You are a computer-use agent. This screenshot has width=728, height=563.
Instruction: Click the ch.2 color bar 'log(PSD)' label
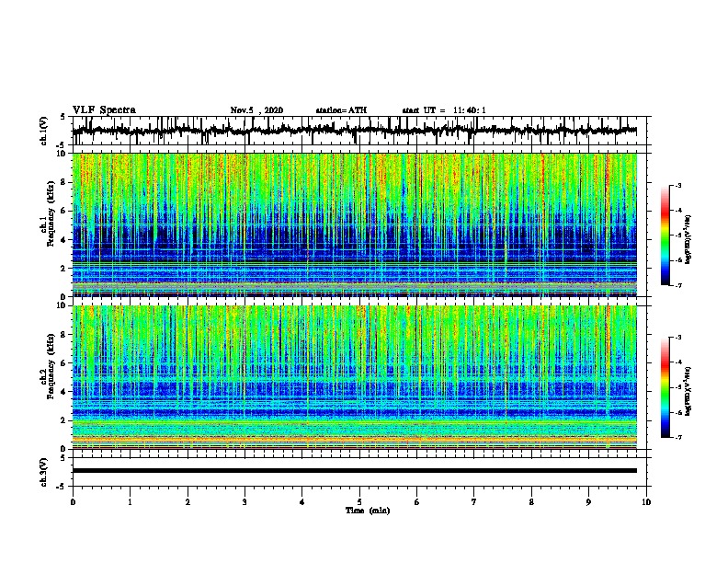point(688,392)
